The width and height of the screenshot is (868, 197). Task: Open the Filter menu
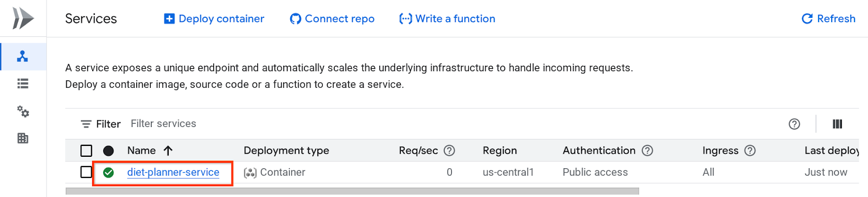[x=101, y=124]
